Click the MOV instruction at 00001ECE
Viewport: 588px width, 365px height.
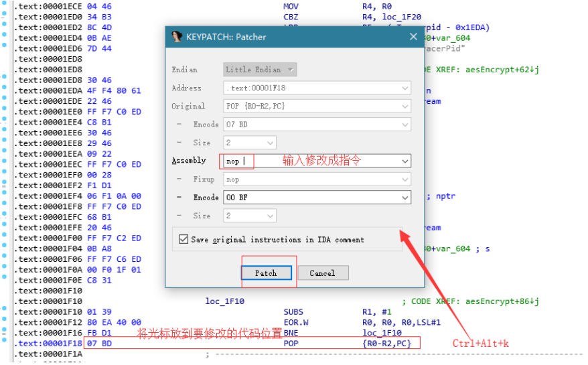click(291, 7)
